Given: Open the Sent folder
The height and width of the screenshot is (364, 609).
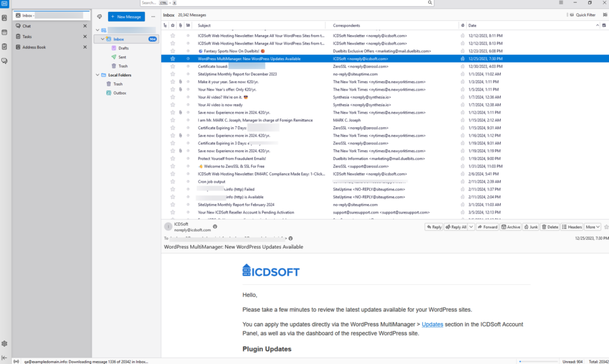Looking at the screenshot, I should click(122, 57).
